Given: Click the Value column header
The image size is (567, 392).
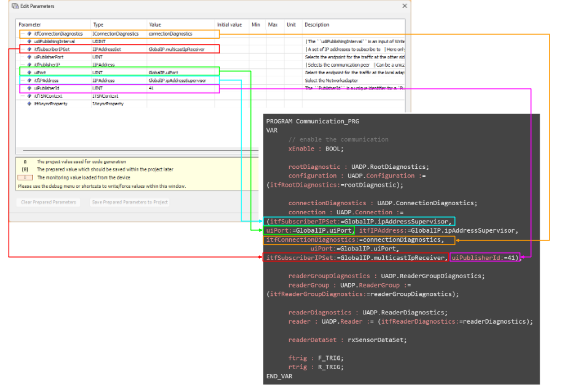Looking at the screenshot, I should click(x=155, y=25).
